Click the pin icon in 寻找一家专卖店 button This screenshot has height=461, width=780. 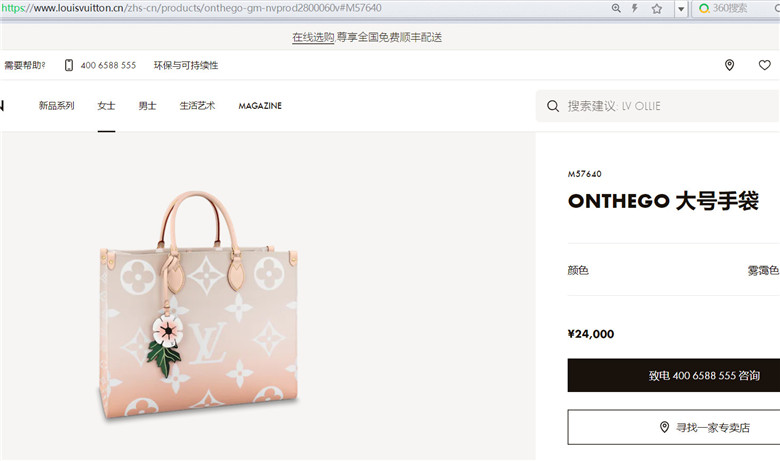pos(664,427)
